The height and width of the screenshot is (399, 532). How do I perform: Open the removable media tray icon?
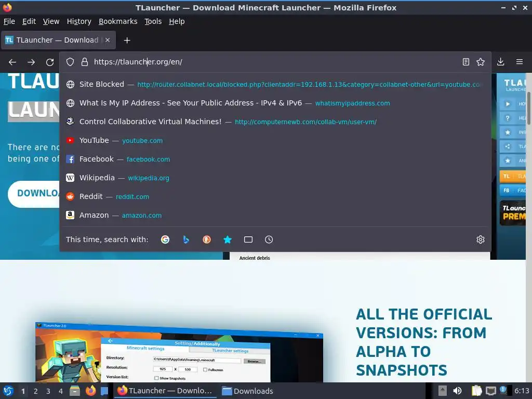coord(442,391)
